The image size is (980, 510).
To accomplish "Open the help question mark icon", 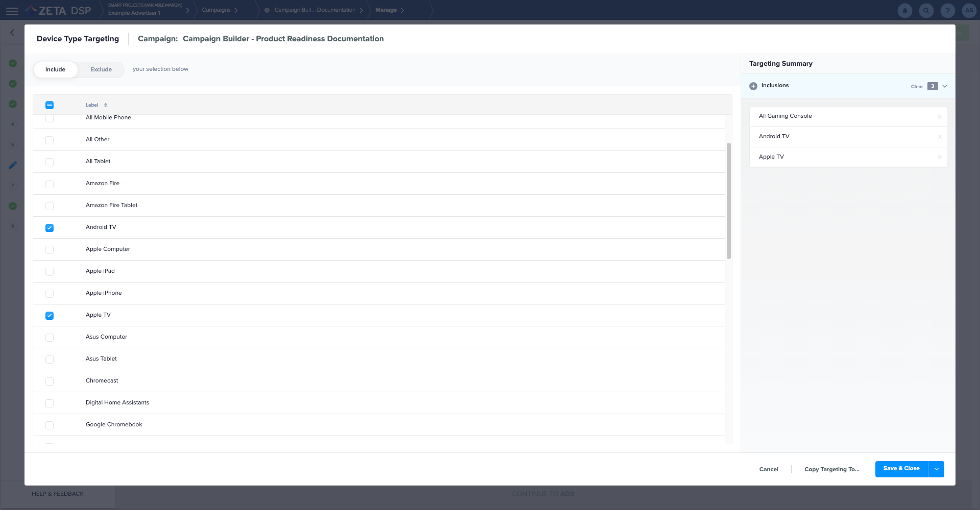I will coord(947,10).
